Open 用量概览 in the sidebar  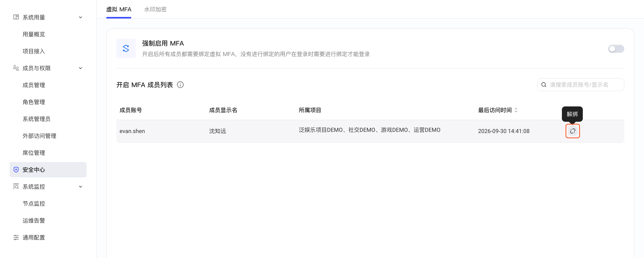click(x=34, y=34)
